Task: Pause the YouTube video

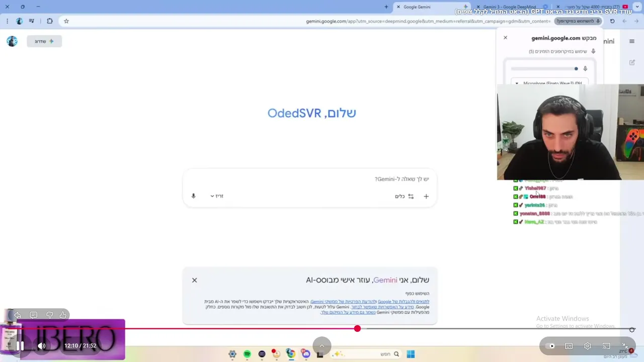Action: [20, 346]
